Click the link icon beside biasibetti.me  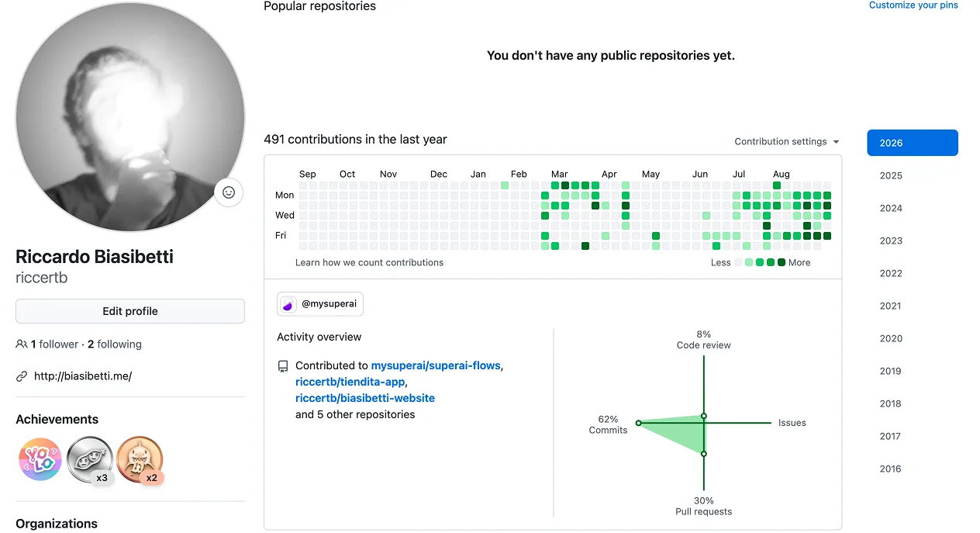coord(22,376)
